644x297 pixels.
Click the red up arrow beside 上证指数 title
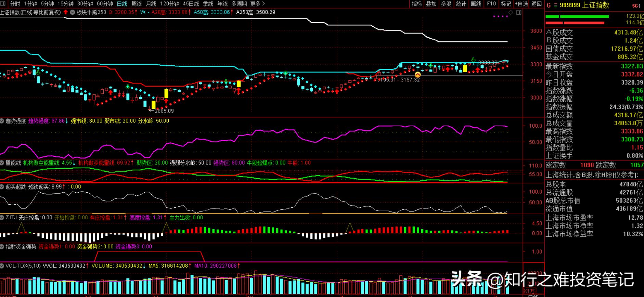(x=65, y=12)
